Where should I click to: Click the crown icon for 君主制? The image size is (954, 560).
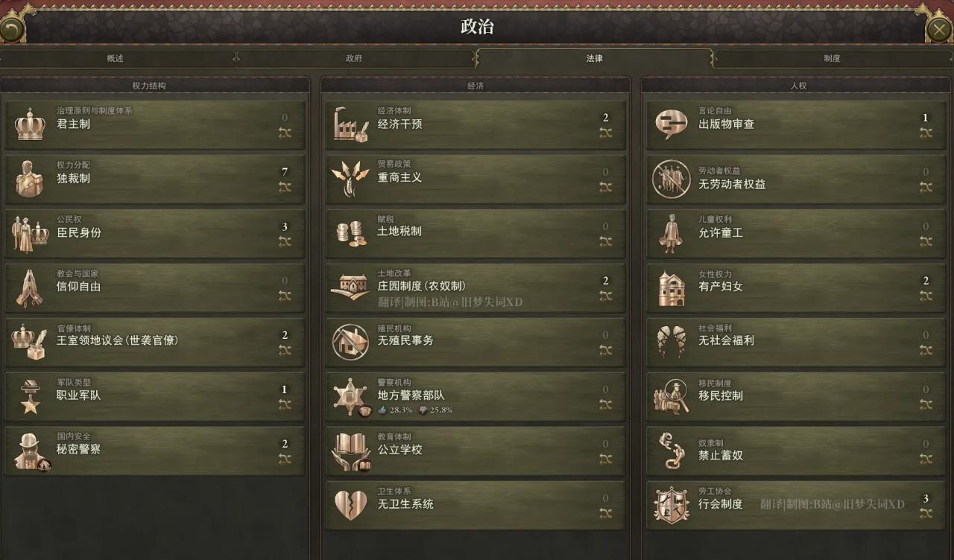pyautogui.click(x=30, y=124)
